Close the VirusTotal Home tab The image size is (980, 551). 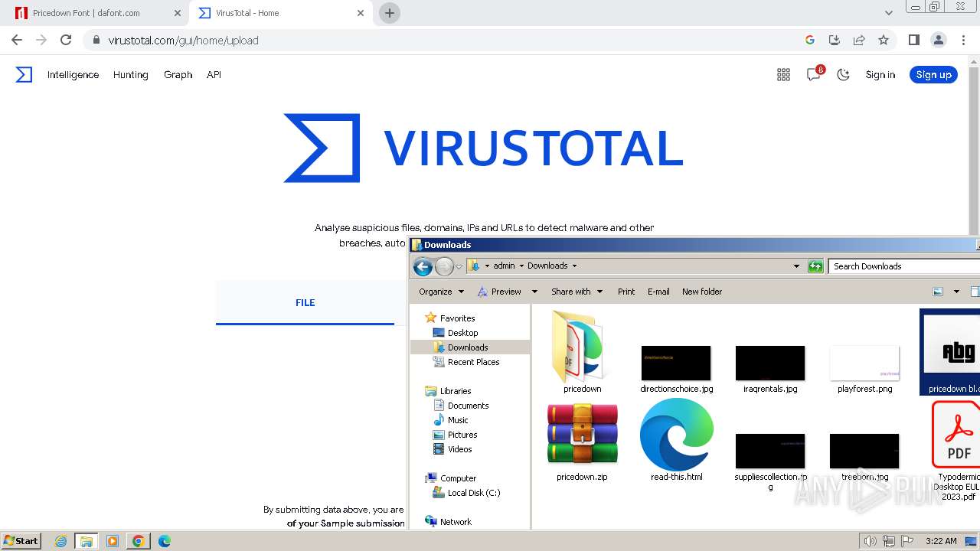coord(361,13)
